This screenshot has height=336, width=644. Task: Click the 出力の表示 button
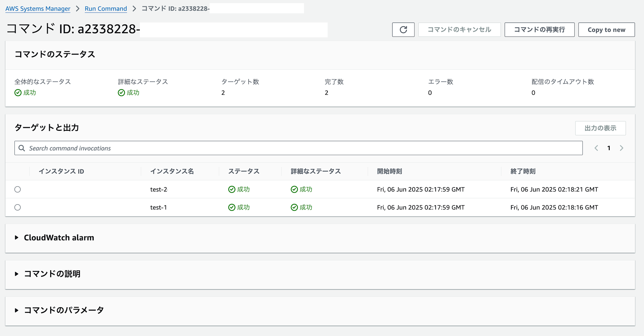600,128
